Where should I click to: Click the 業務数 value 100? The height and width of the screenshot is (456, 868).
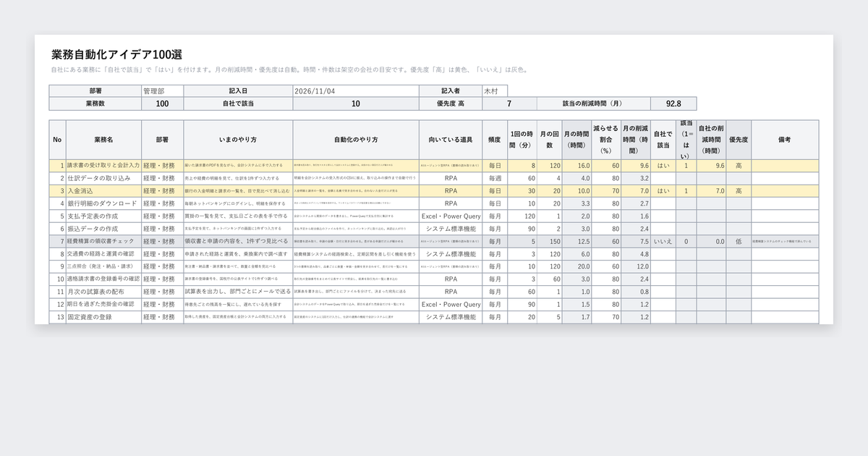[162, 104]
